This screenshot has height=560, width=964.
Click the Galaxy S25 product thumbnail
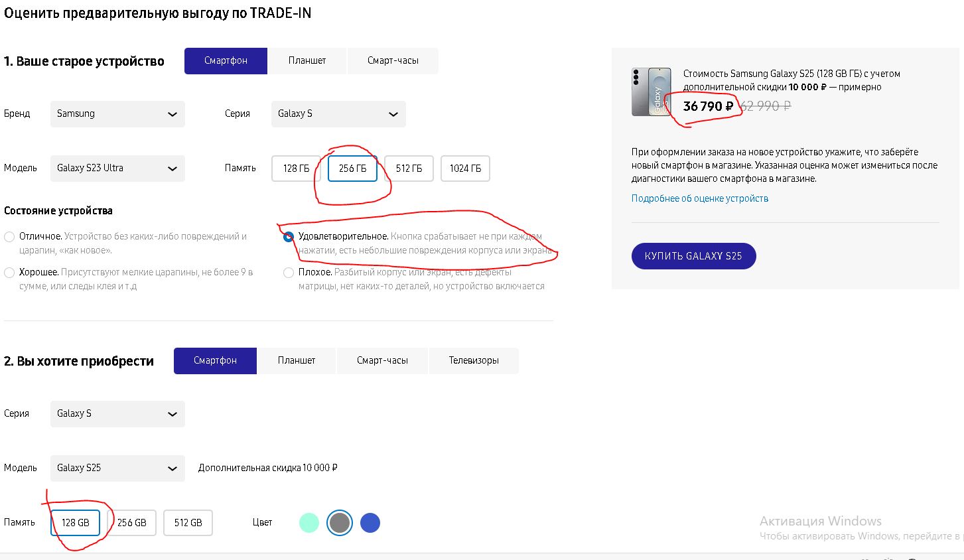click(651, 92)
